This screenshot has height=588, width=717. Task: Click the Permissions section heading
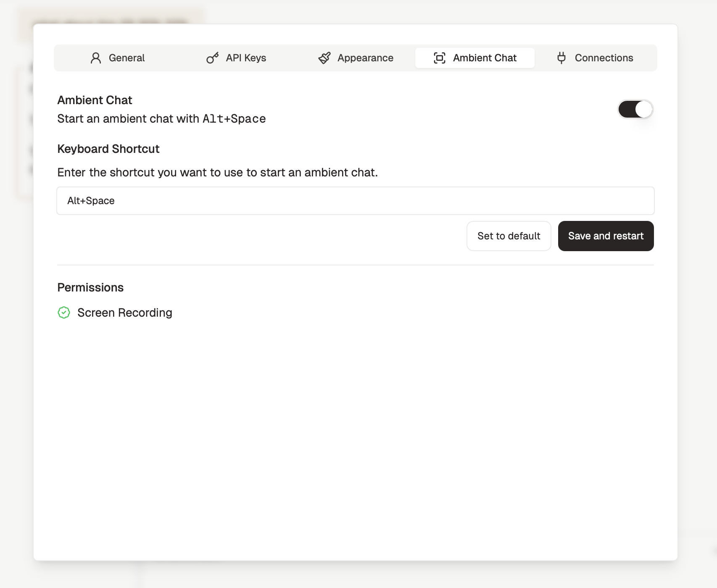point(90,287)
